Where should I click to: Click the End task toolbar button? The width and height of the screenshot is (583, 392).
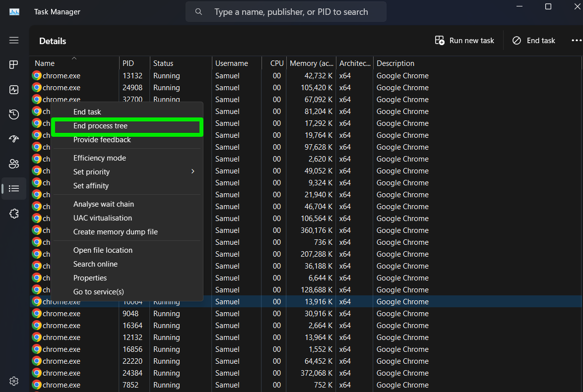[533, 41]
